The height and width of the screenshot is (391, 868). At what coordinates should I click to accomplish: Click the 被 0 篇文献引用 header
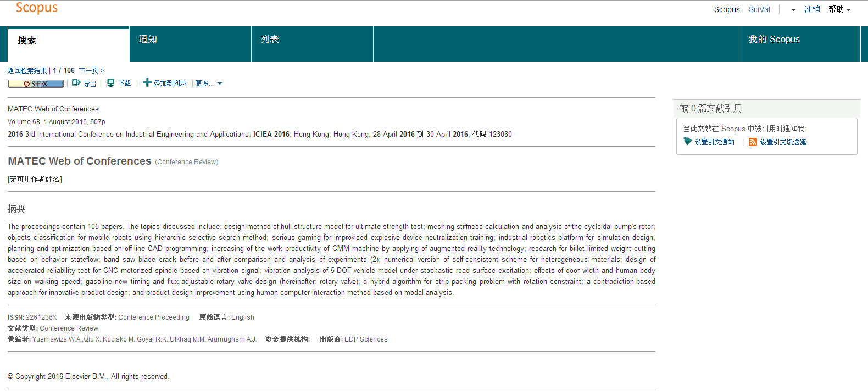click(711, 108)
